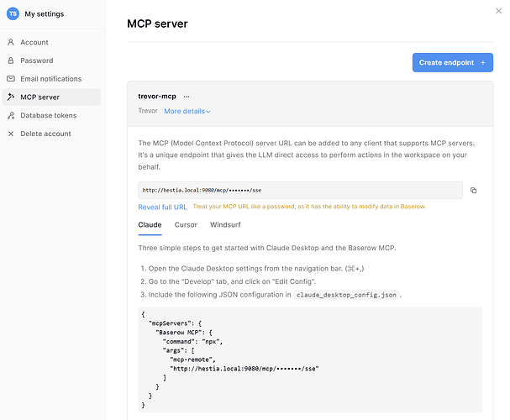
Task: Click the "mcp-remote" line in JSON
Action: click(192, 360)
